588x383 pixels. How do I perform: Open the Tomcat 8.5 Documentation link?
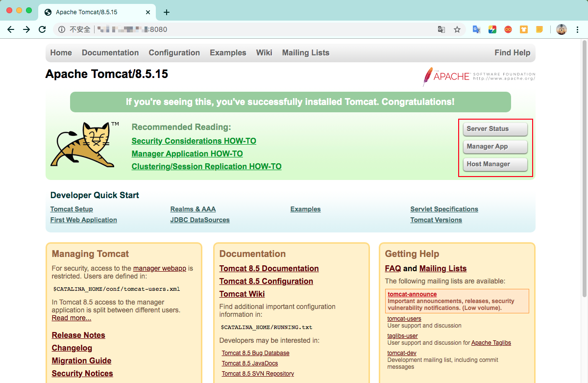(x=269, y=269)
